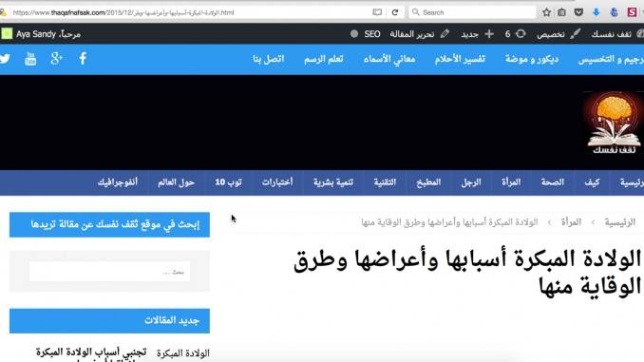Open تخصيص in admin bar

coord(550,34)
